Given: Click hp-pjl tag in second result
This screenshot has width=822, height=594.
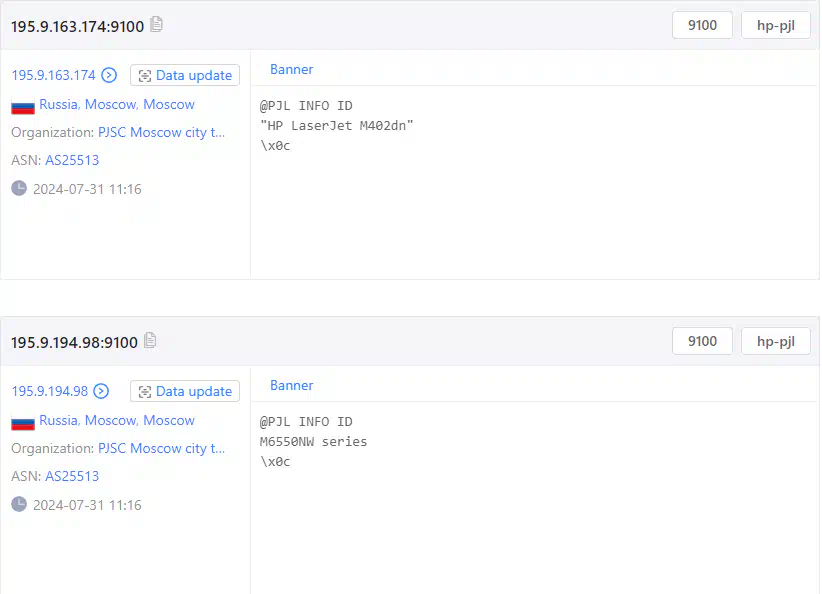Looking at the screenshot, I should pos(775,341).
